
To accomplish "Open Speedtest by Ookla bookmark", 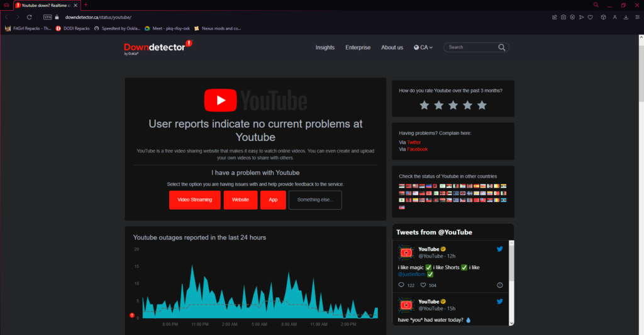I will click(x=118, y=28).
